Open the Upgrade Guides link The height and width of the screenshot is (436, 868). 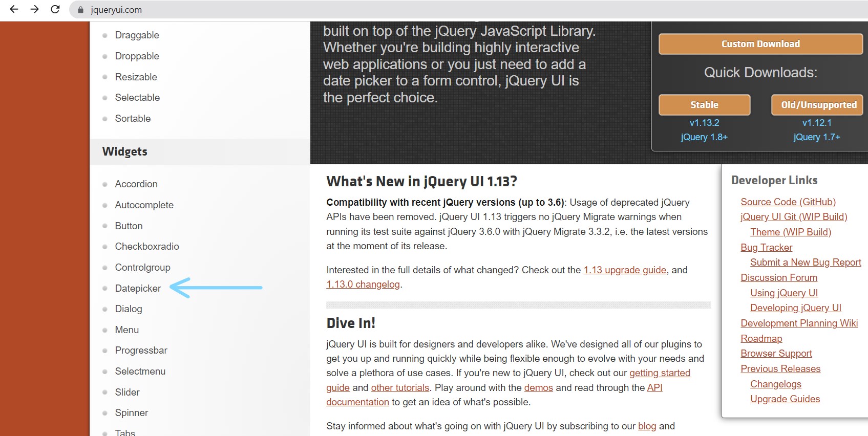point(785,399)
